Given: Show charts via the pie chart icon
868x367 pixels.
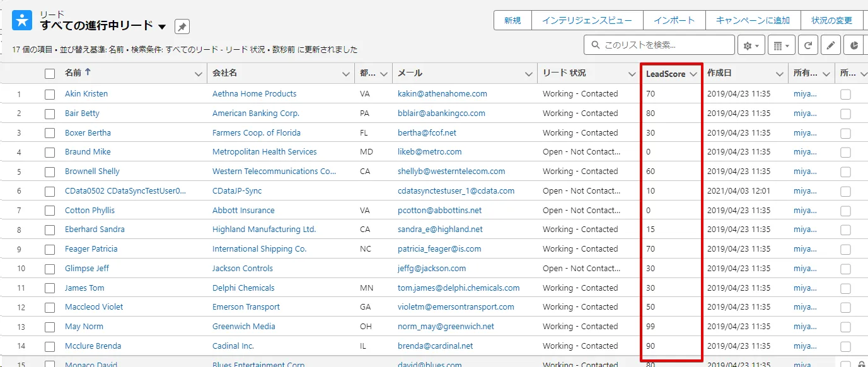Looking at the screenshot, I should (x=855, y=45).
